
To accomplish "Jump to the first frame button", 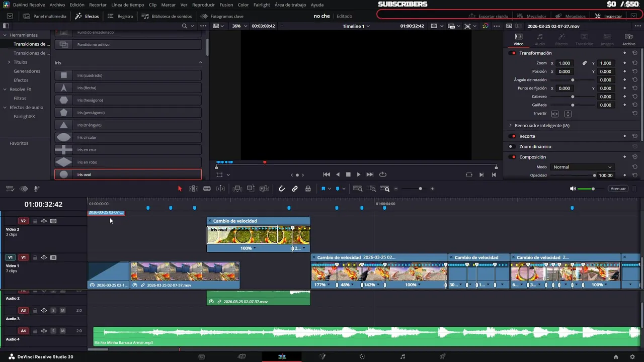I will tap(327, 174).
